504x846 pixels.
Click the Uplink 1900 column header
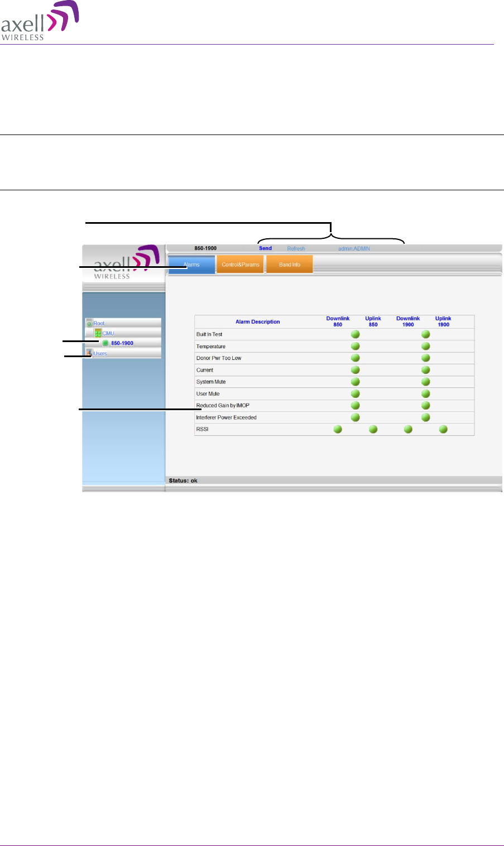(443, 321)
